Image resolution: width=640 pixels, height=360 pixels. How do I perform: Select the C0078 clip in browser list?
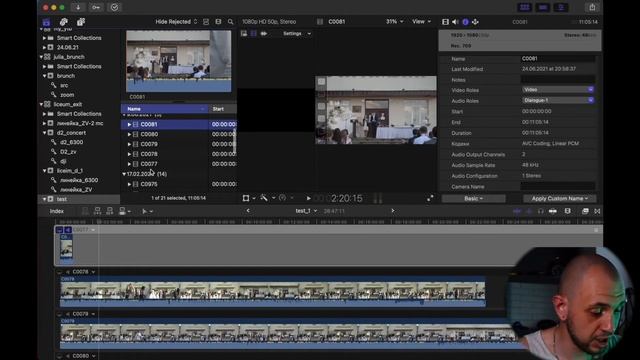click(x=149, y=154)
